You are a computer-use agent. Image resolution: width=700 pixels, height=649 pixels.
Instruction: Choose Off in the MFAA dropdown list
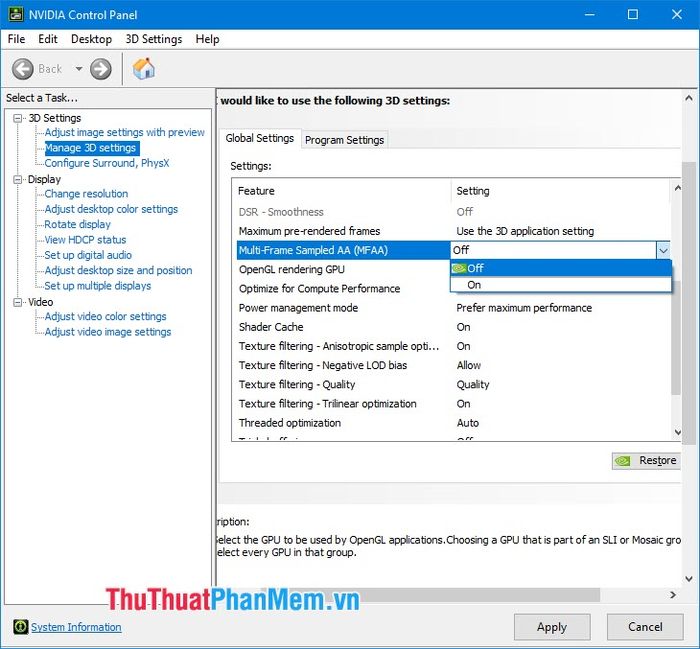pyautogui.click(x=561, y=268)
